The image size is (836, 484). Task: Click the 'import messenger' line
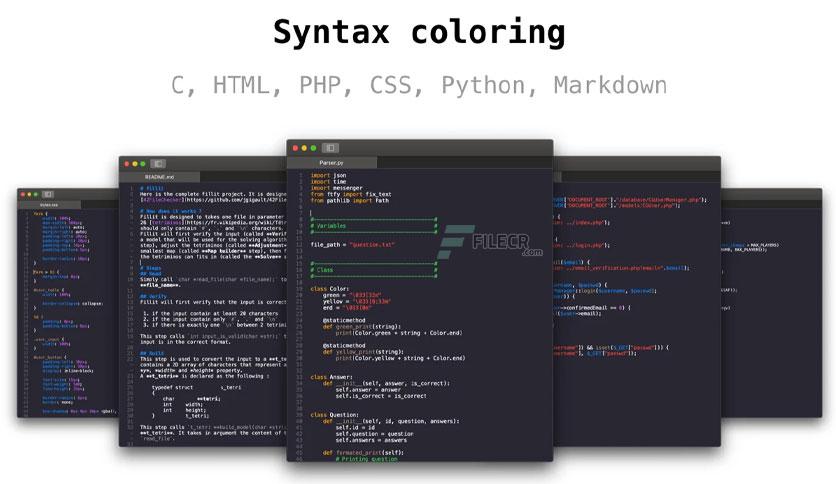(336, 188)
